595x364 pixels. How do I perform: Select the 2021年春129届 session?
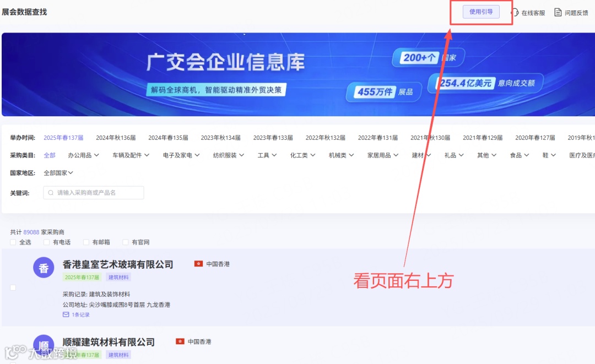coord(482,138)
